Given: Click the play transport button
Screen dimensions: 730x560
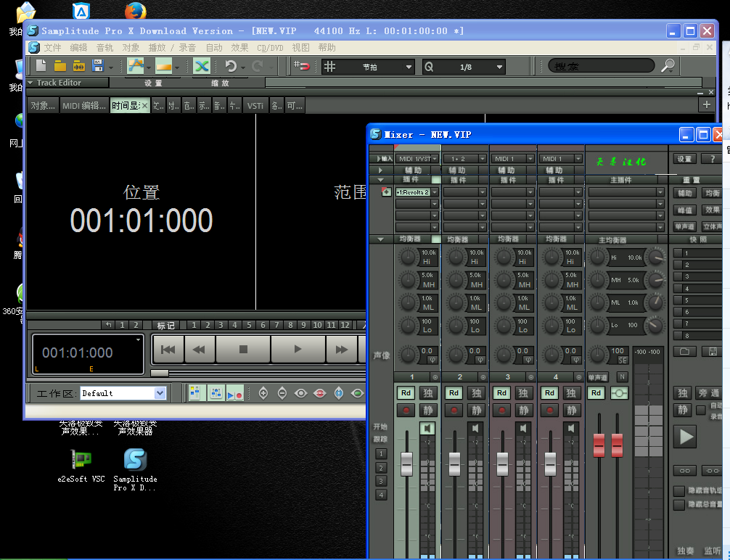Looking at the screenshot, I should pos(298,349).
